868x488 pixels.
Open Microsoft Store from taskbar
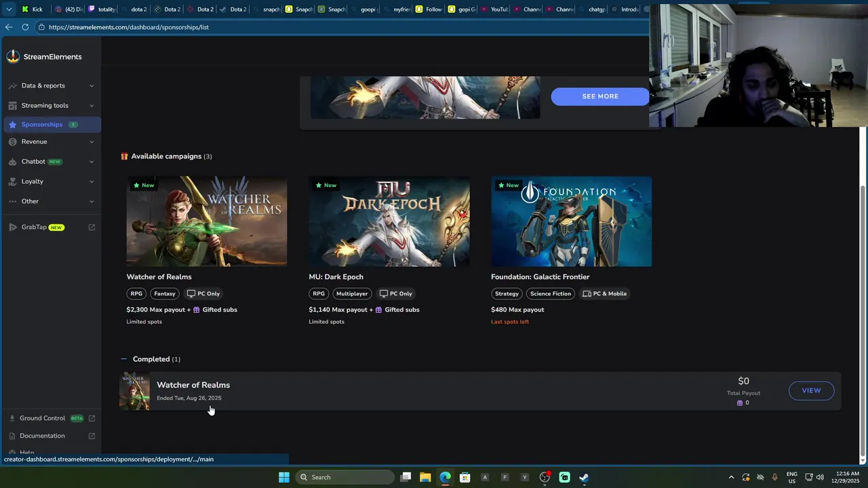465,477
